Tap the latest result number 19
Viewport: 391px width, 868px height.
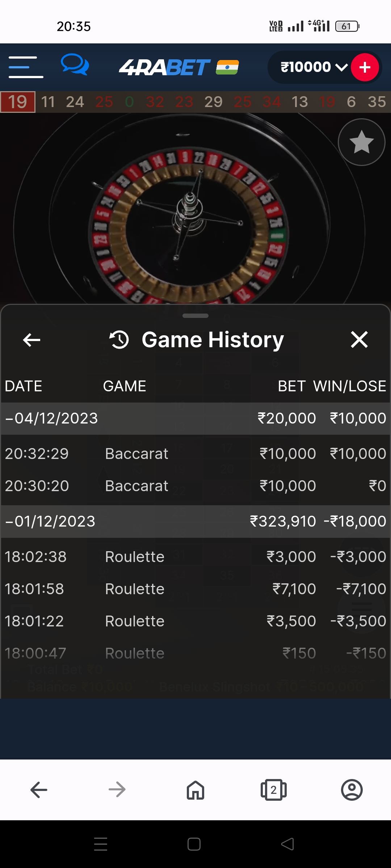tap(18, 102)
